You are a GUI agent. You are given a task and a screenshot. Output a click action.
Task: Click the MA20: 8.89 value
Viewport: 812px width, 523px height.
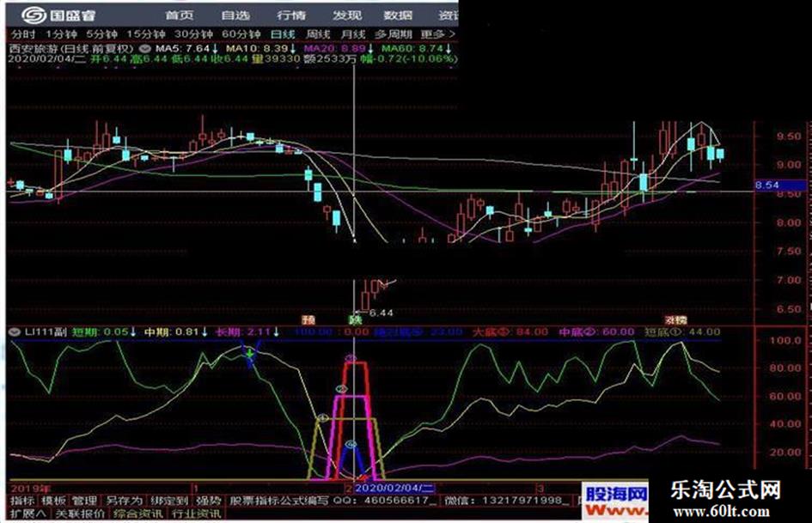click(339, 49)
